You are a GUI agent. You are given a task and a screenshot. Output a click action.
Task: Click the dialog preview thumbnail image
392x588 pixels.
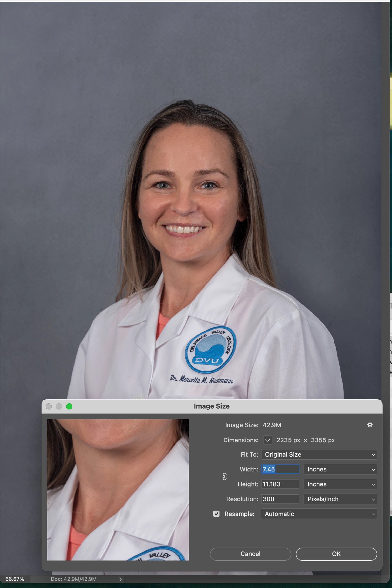[x=118, y=490]
